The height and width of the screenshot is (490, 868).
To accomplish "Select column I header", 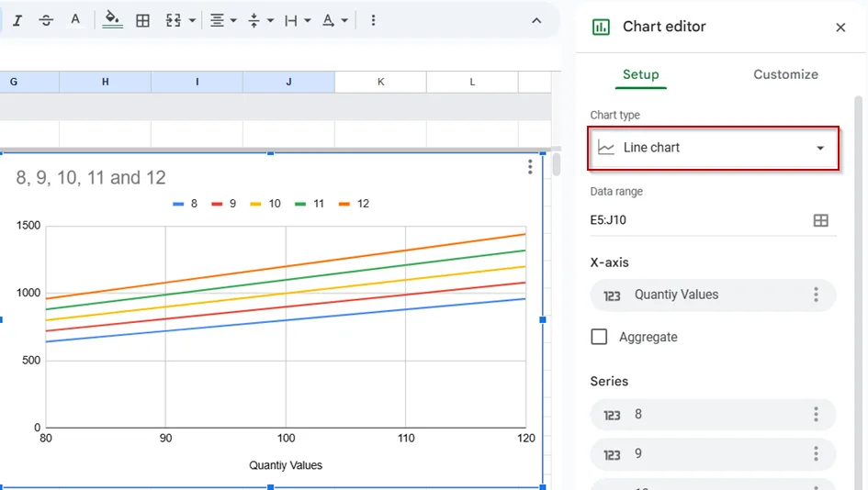I will click(x=197, y=82).
